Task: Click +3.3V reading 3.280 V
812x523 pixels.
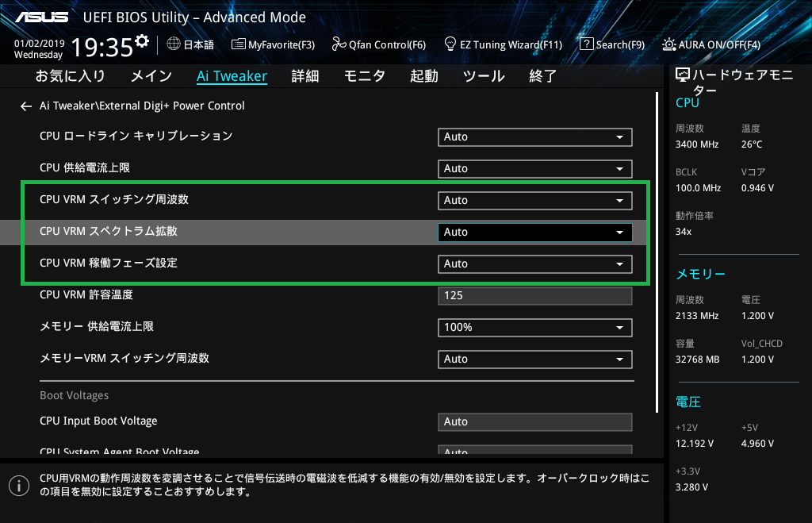Action: pyautogui.click(x=691, y=487)
